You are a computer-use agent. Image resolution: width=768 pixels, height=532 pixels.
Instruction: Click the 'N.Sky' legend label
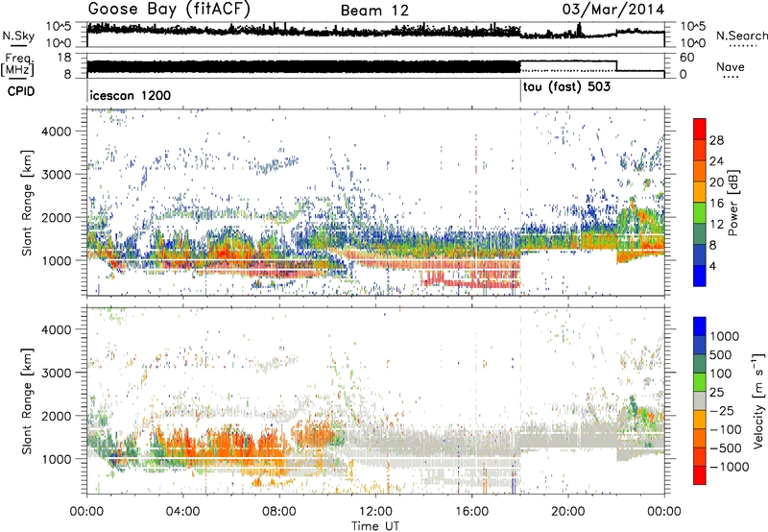[x=18, y=36]
